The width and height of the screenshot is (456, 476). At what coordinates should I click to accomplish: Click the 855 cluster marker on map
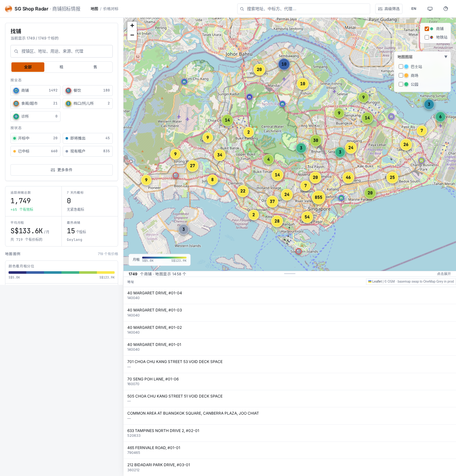click(318, 197)
